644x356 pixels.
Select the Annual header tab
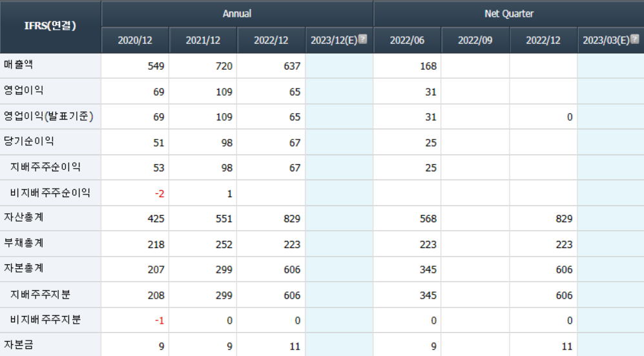point(238,14)
